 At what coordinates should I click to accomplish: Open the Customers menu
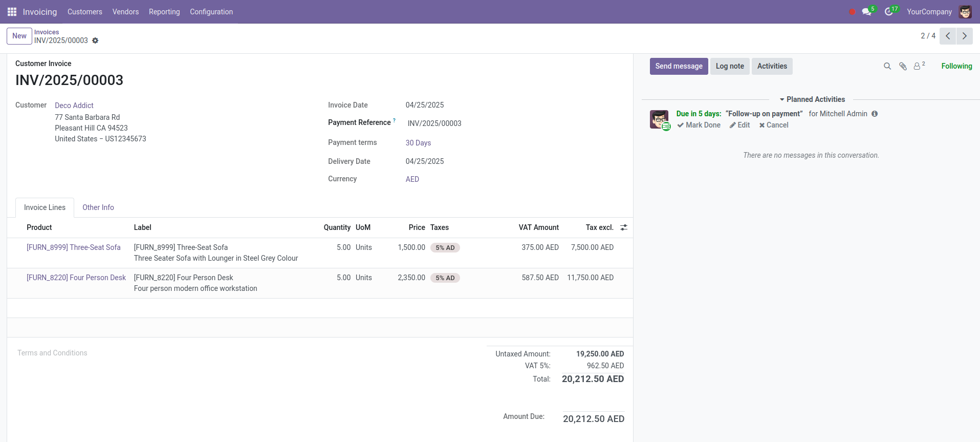coord(85,12)
